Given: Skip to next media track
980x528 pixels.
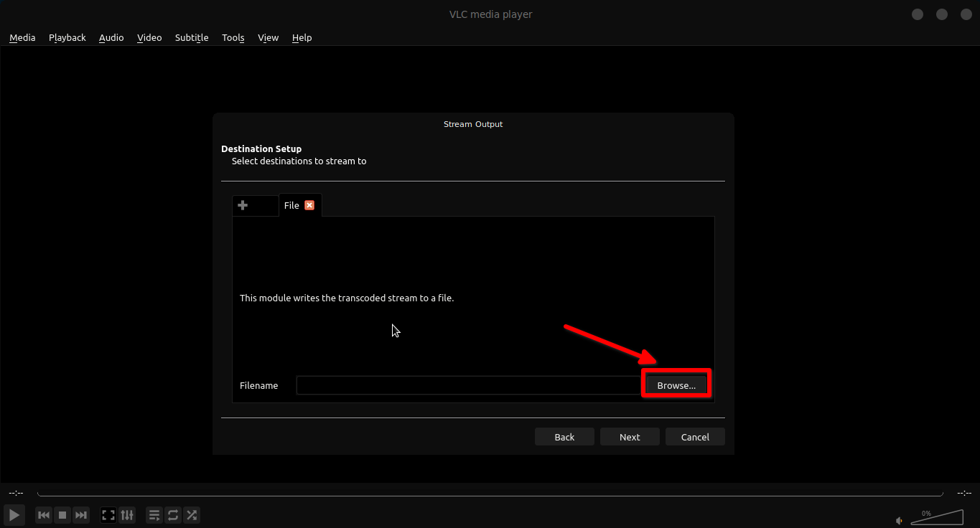Looking at the screenshot, I should click(x=81, y=515).
